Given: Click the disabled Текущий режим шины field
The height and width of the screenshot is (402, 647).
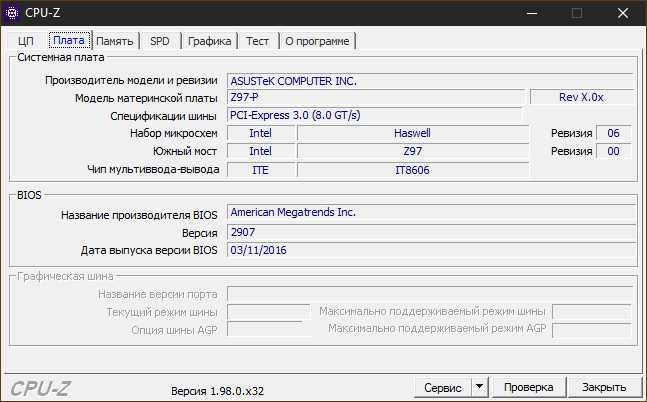Looking at the screenshot, I should (268, 312).
